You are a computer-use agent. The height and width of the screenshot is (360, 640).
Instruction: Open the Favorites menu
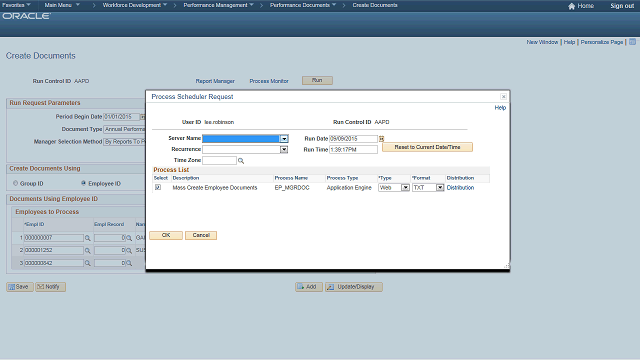(x=16, y=5)
